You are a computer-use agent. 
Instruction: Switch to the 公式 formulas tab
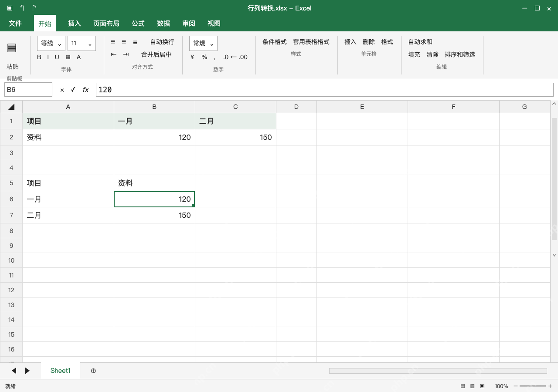click(138, 24)
